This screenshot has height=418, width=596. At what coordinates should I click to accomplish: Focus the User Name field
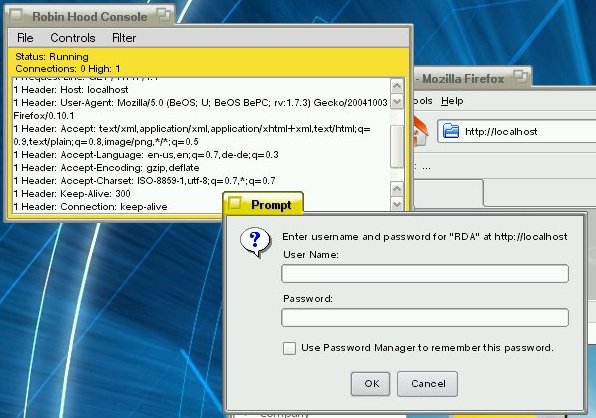[x=425, y=274]
